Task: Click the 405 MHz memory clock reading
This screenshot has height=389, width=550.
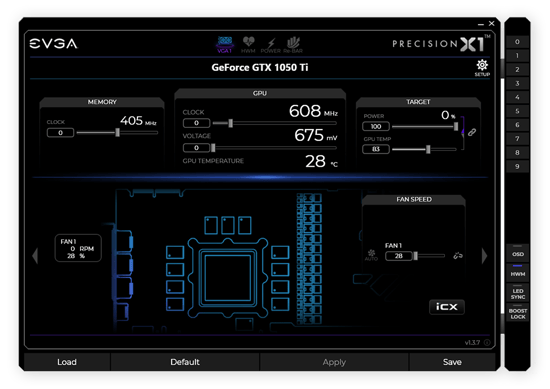Action: coord(138,121)
